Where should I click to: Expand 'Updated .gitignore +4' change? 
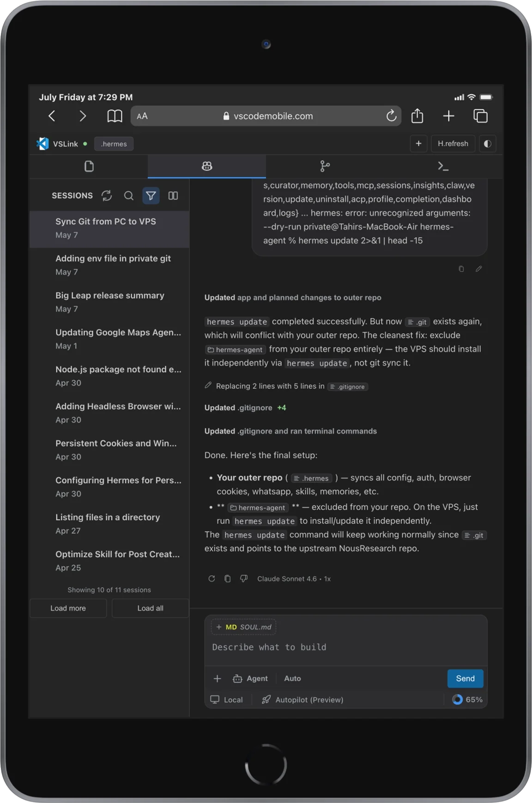point(245,408)
